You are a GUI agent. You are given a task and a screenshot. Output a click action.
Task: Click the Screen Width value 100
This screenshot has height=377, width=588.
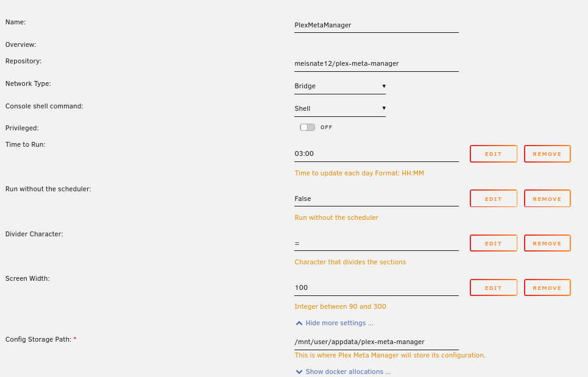[x=376, y=287]
